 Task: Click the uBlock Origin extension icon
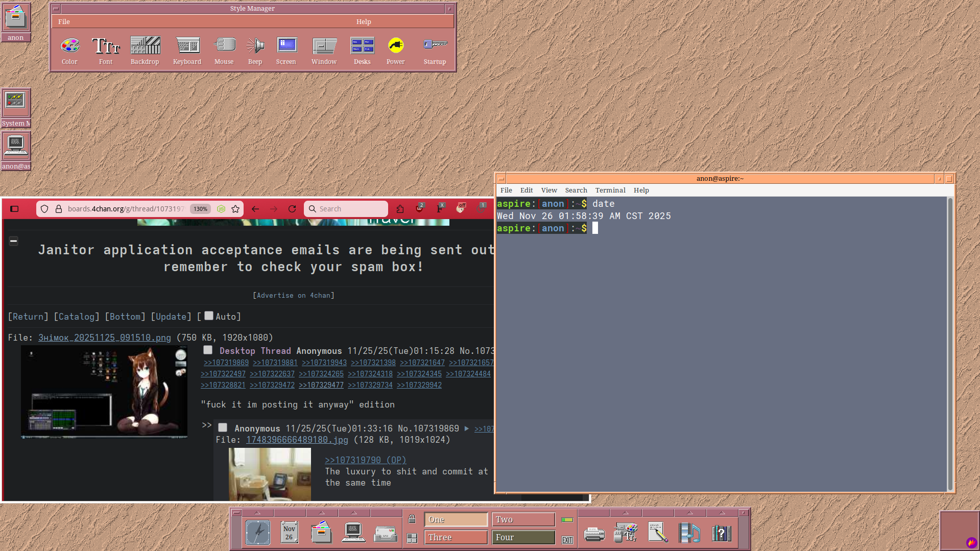click(x=419, y=208)
